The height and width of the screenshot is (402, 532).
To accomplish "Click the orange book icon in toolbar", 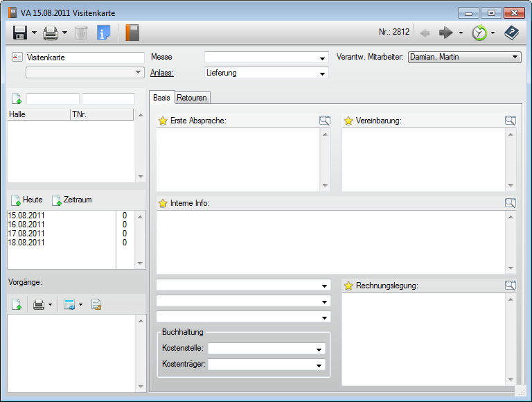I will click(x=132, y=33).
